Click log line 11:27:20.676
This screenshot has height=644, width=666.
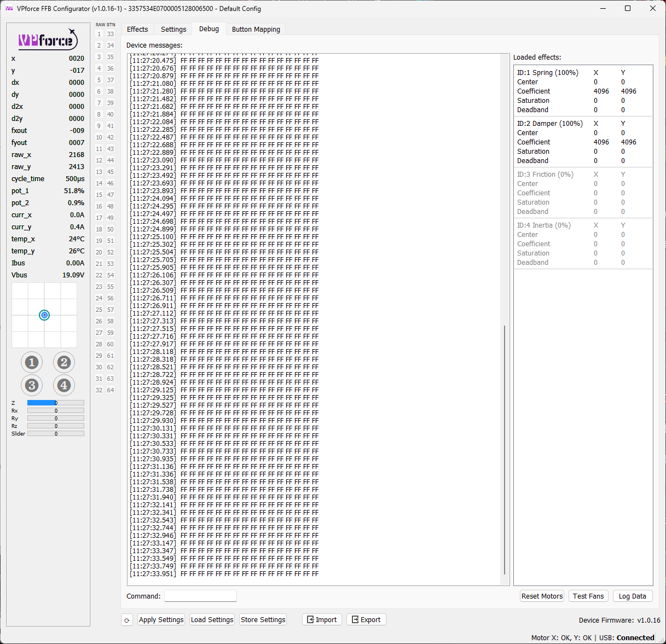tap(224, 68)
